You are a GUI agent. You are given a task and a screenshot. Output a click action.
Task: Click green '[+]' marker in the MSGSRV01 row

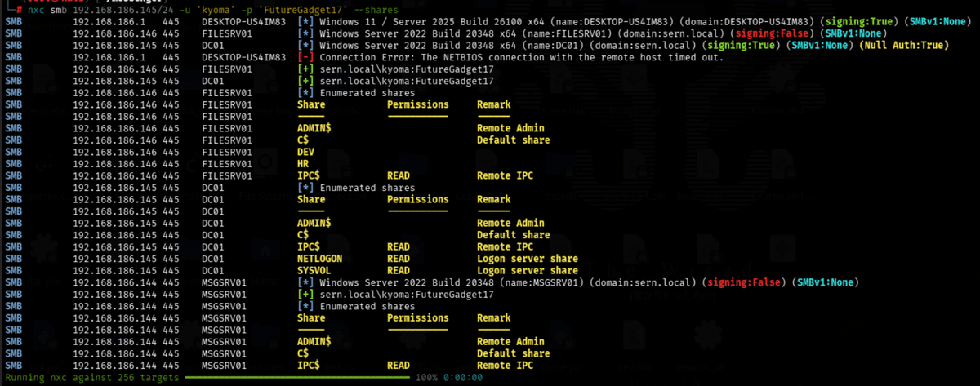306,294
